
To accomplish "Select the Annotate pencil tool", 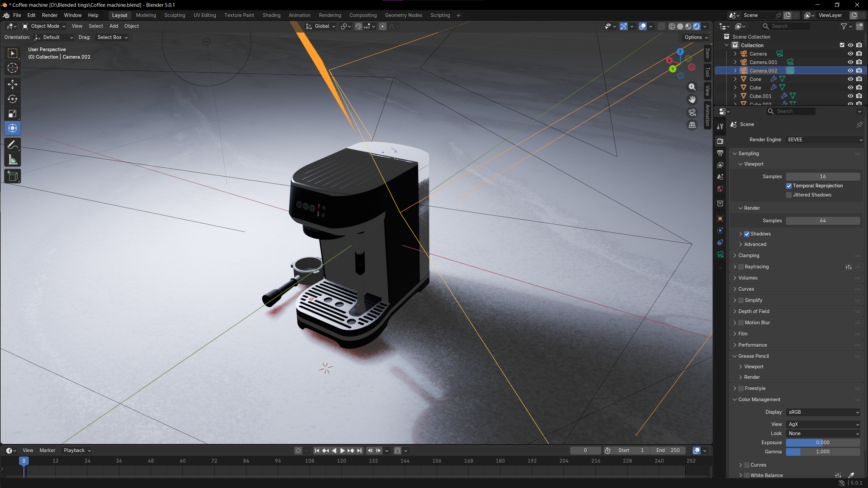I will click(x=13, y=145).
